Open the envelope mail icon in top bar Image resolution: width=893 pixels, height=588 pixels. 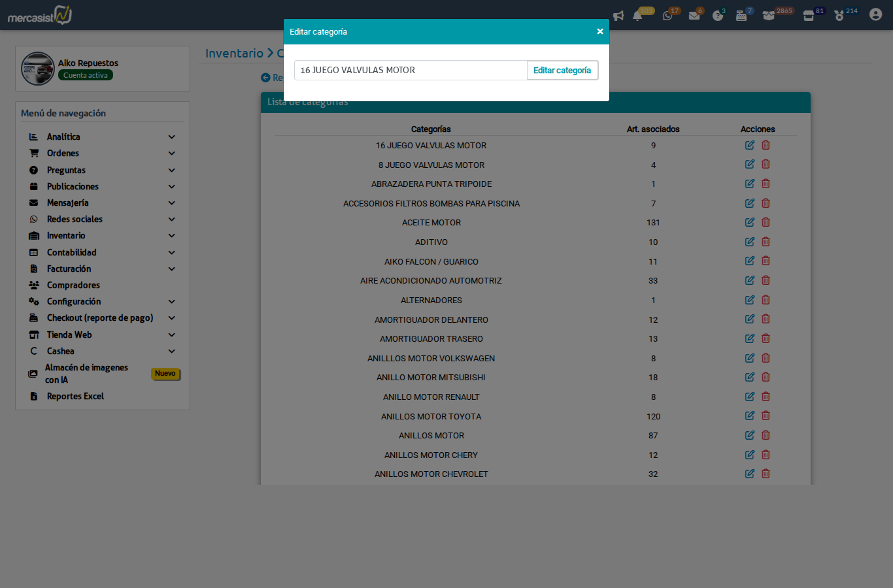pos(694,16)
